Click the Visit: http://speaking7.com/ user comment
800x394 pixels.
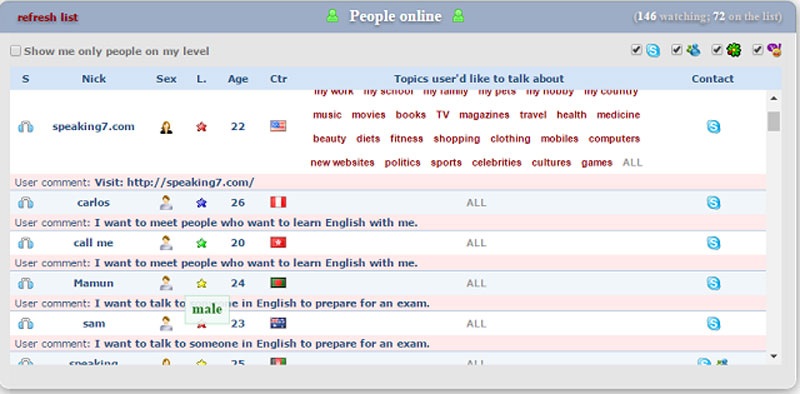[x=174, y=182]
